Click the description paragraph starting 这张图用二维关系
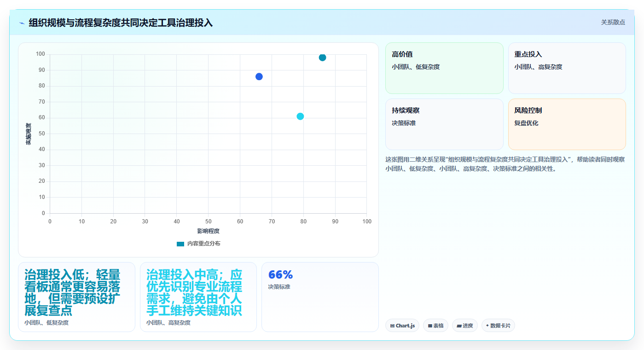This screenshot has width=644, height=350. pyautogui.click(x=505, y=164)
